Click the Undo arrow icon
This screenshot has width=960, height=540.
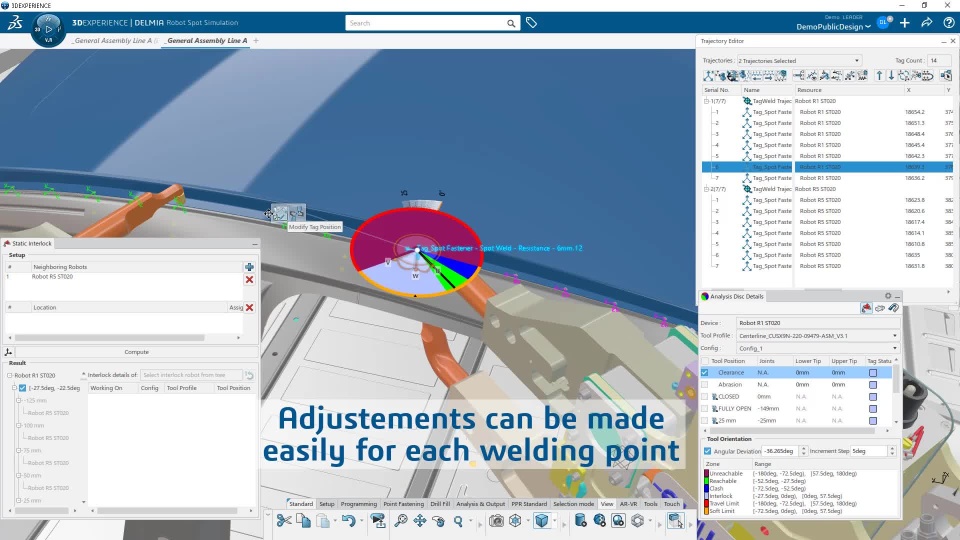pyautogui.click(x=348, y=520)
